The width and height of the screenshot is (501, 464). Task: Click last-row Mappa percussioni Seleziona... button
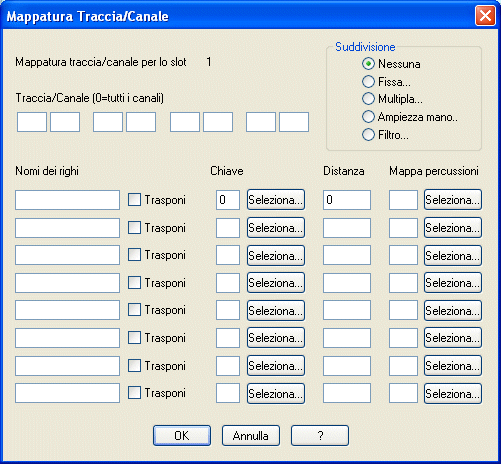coord(453,394)
